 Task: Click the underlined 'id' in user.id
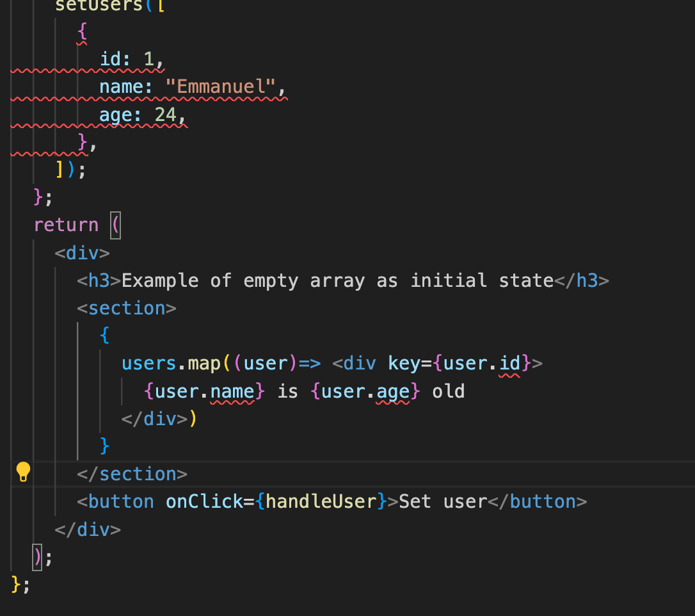(x=509, y=364)
